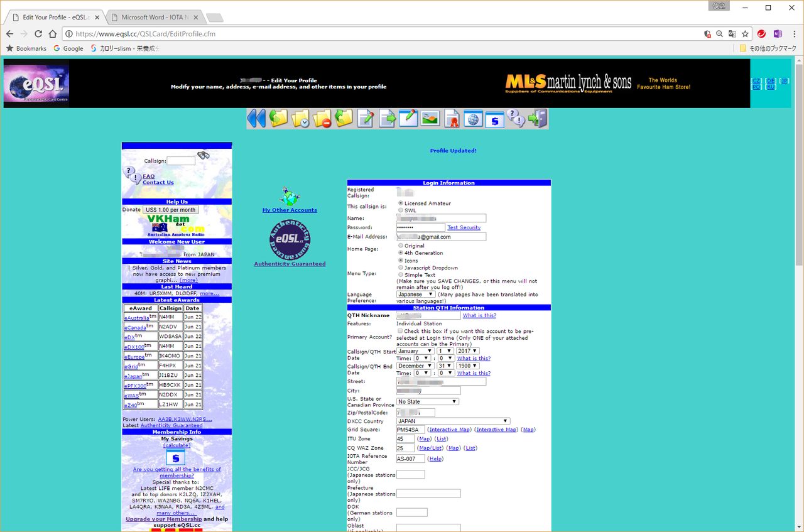Open the end date year dropdown showing 1900
The width and height of the screenshot is (804, 532).
[467, 366]
